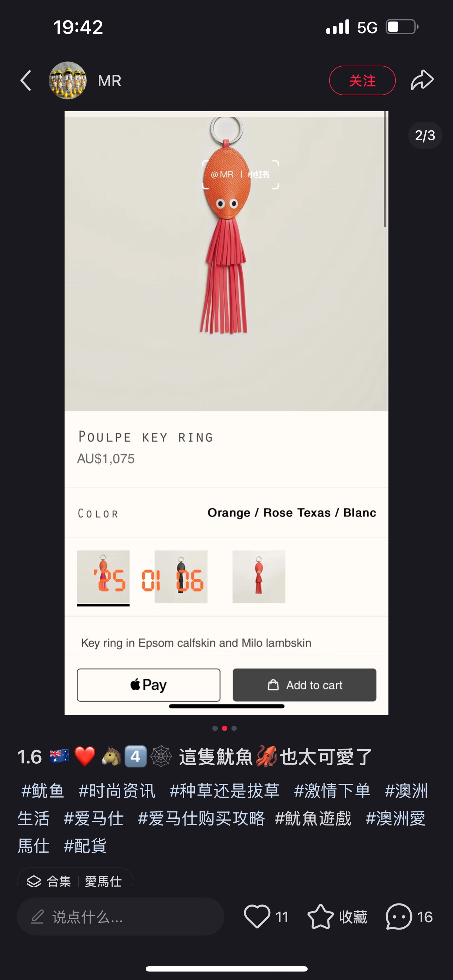The height and width of the screenshot is (980, 453).
Task: Open MR's profile avatar
Action: (x=68, y=81)
